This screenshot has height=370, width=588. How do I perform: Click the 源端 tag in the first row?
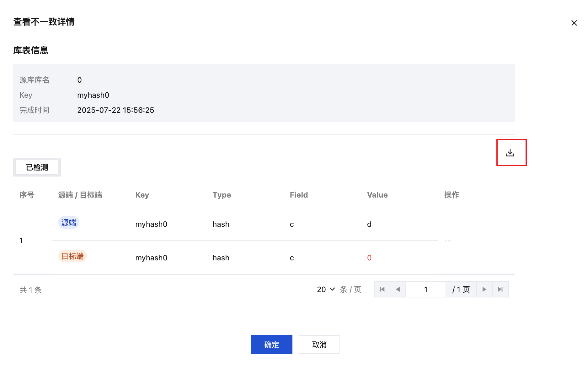[x=69, y=223]
